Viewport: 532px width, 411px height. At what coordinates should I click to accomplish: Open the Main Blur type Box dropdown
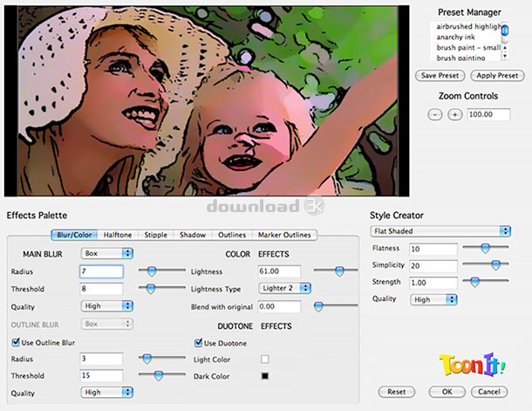click(x=107, y=253)
